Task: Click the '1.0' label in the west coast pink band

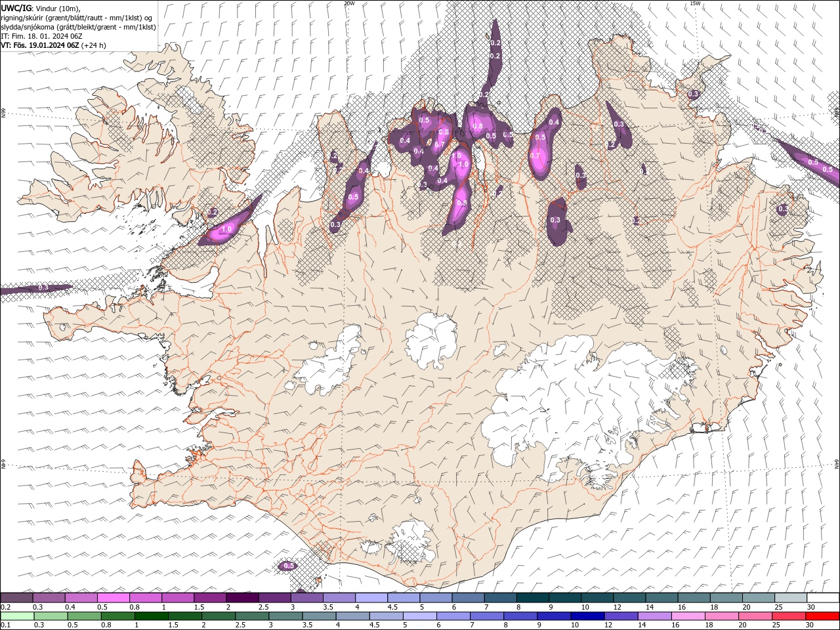Action: tap(226, 230)
